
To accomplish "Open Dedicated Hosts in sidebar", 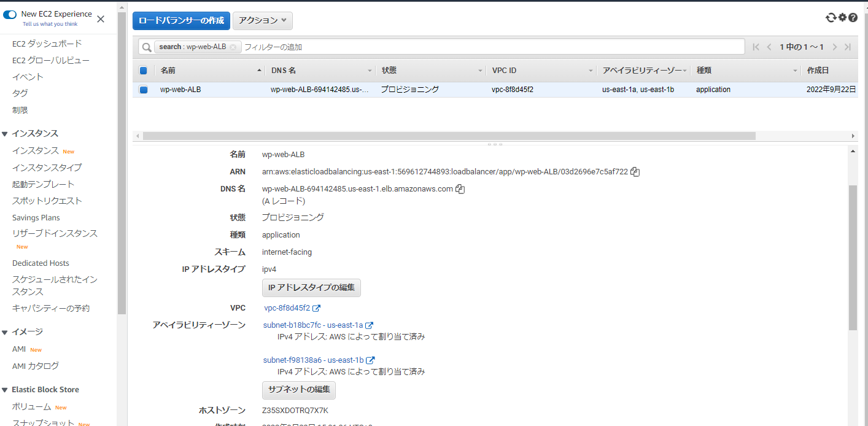I will pos(41,263).
